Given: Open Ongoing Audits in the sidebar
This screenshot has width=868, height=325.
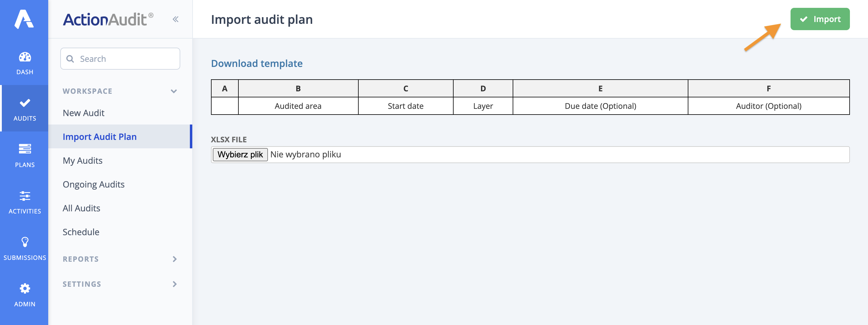Looking at the screenshot, I should (94, 184).
